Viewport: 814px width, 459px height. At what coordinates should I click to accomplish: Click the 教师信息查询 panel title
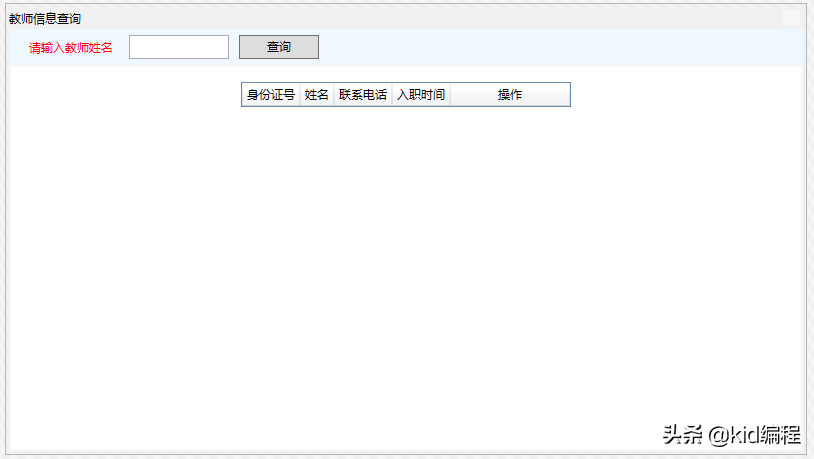point(45,19)
